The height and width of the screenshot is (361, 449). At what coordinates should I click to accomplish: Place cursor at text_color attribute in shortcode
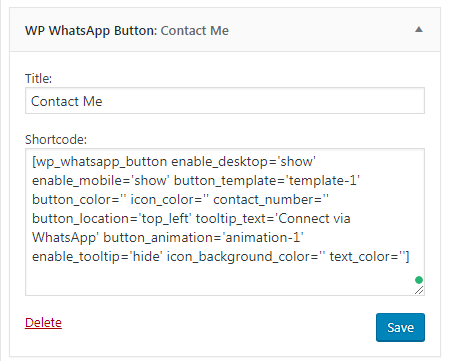[x=364, y=256]
